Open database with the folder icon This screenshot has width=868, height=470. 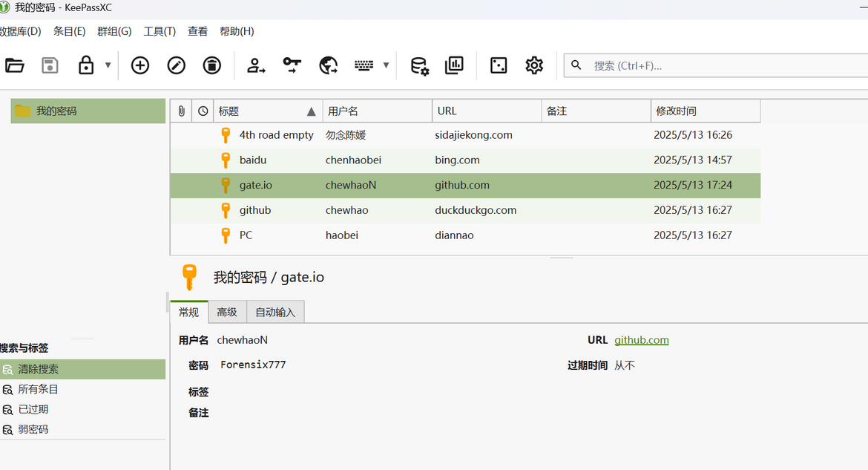[x=14, y=65]
